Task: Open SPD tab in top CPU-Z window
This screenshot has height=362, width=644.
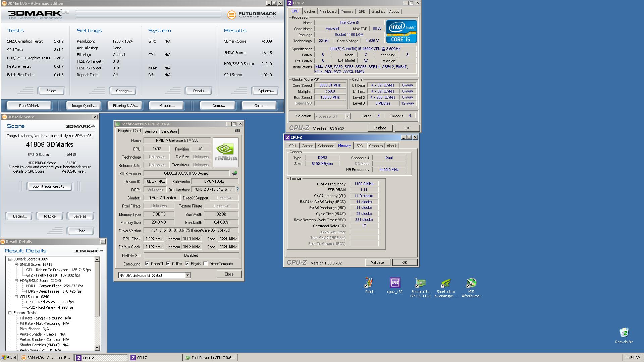Action: (x=362, y=11)
